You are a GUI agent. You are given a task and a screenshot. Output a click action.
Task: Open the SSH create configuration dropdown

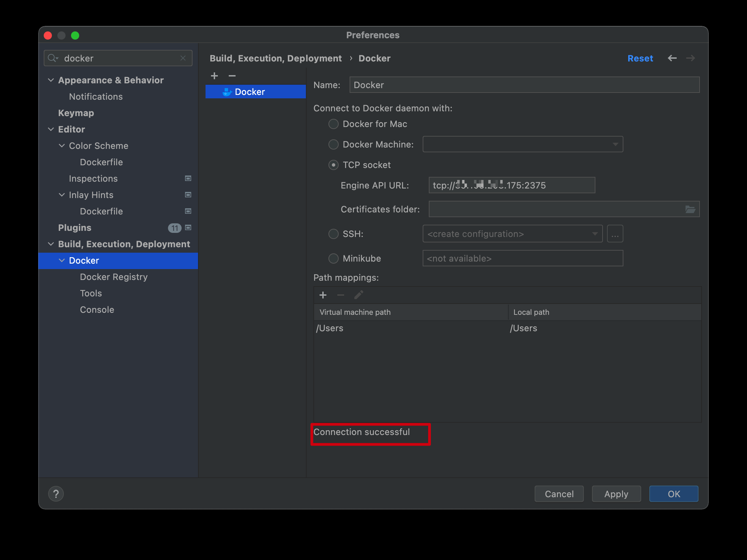click(x=512, y=234)
